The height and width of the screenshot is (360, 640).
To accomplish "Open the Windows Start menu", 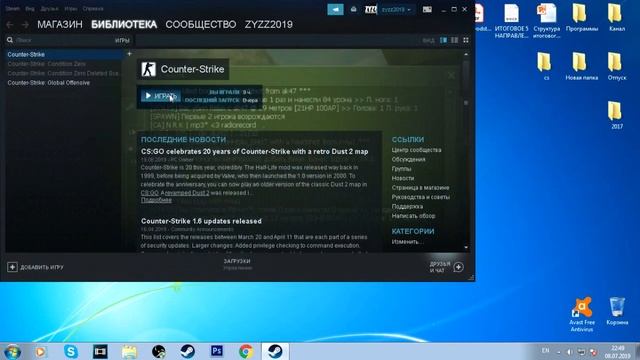I will tap(12, 351).
